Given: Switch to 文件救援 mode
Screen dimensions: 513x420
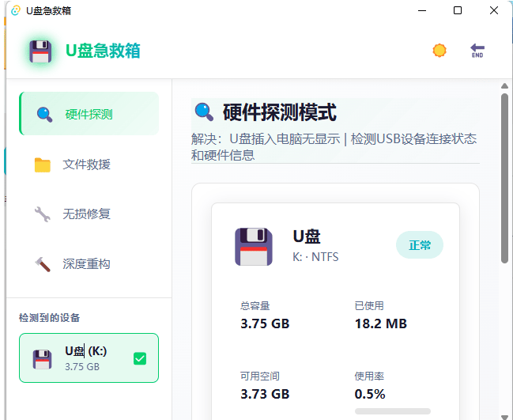Looking at the screenshot, I should [89, 165].
